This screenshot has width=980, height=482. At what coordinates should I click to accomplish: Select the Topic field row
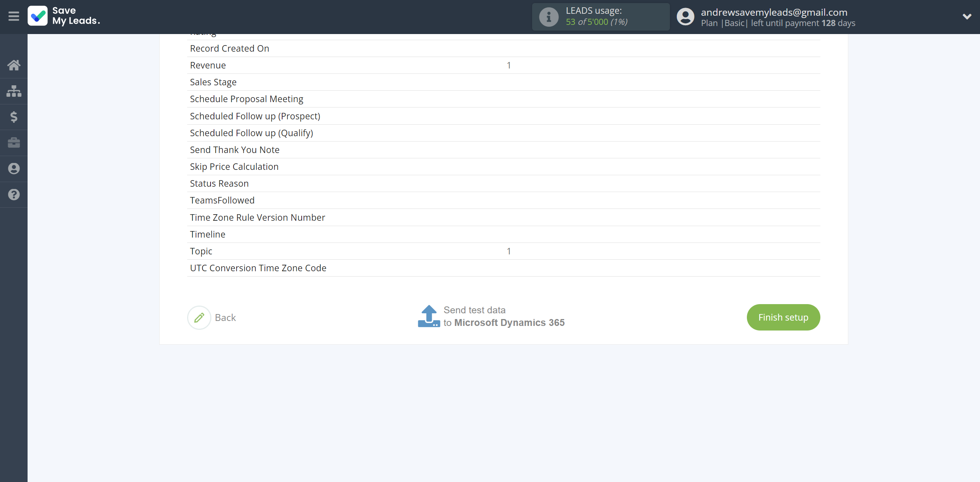pos(503,251)
